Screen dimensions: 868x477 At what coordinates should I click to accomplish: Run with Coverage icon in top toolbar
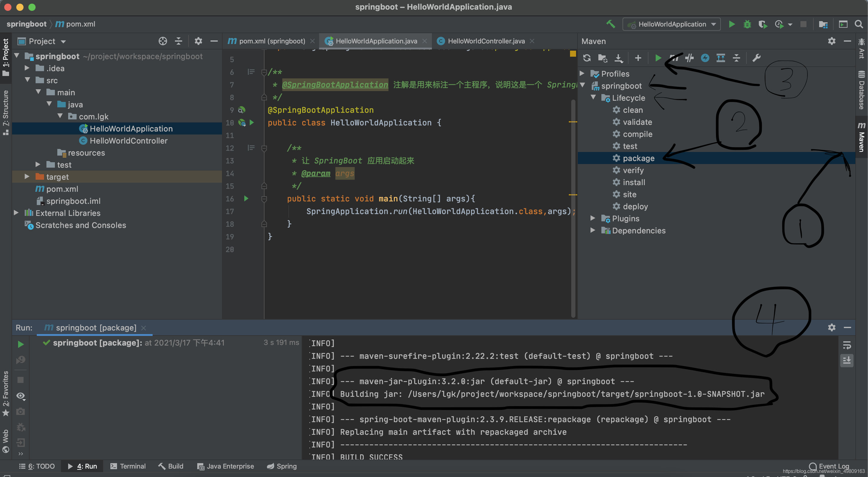pos(762,24)
